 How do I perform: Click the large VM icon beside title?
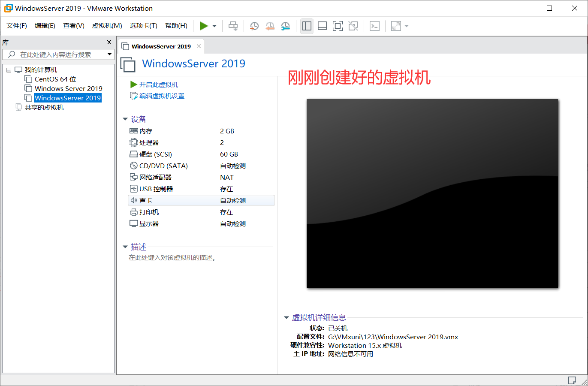pos(128,64)
